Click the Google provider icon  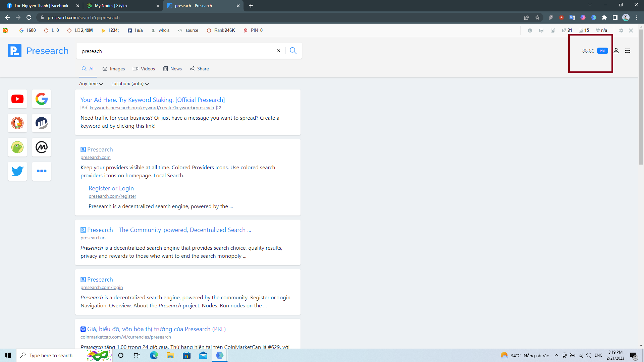[x=42, y=99]
